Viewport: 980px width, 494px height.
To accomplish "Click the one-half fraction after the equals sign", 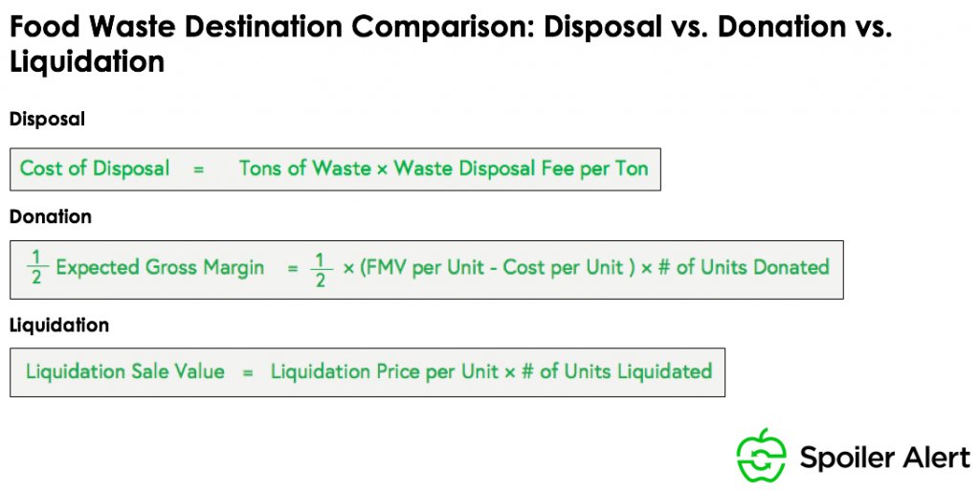I will pyautogui.click(x=321, y=270).
